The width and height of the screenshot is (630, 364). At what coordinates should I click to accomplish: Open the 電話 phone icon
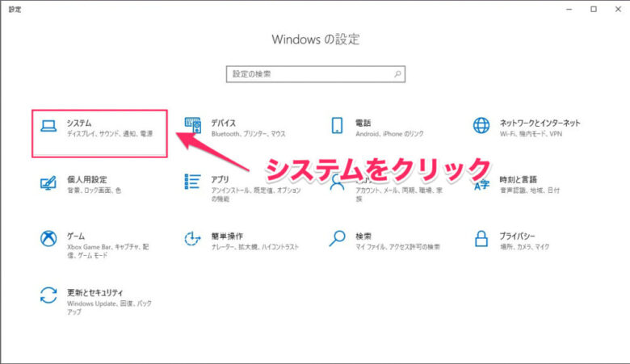pyautogui.click(x=337, y=125)
